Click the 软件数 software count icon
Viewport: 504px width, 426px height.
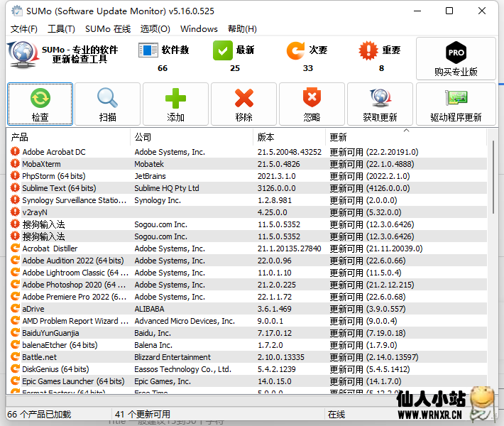click(148, 50)
